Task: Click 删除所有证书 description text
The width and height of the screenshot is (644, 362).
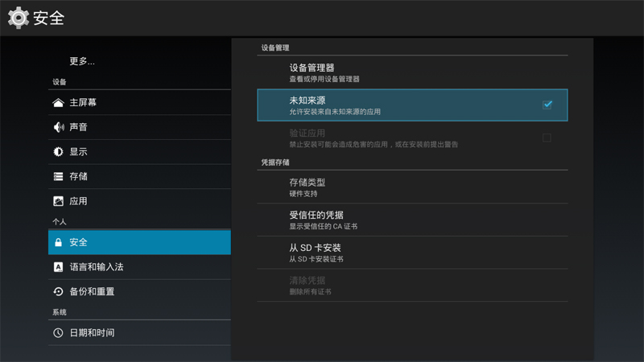Action: point(310,292)
